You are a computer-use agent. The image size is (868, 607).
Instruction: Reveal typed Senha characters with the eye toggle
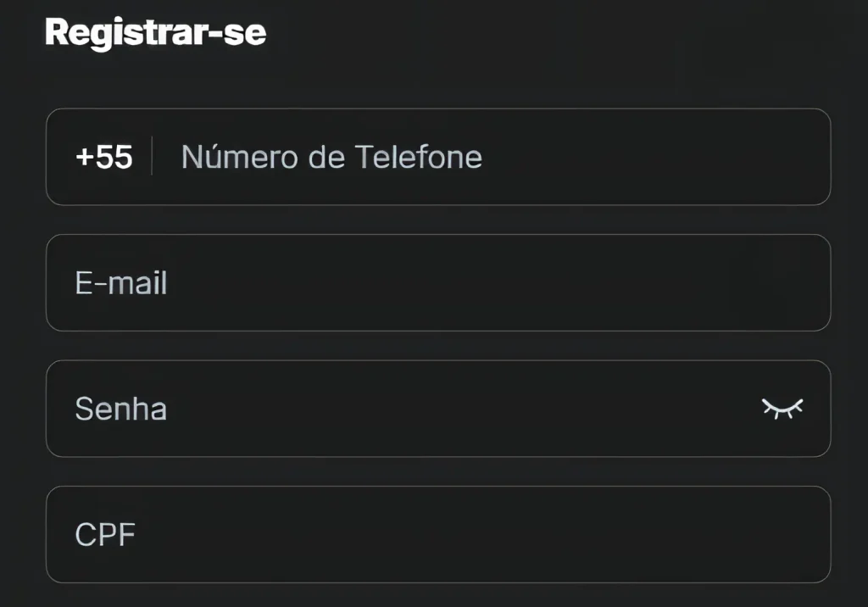(782, 409)
